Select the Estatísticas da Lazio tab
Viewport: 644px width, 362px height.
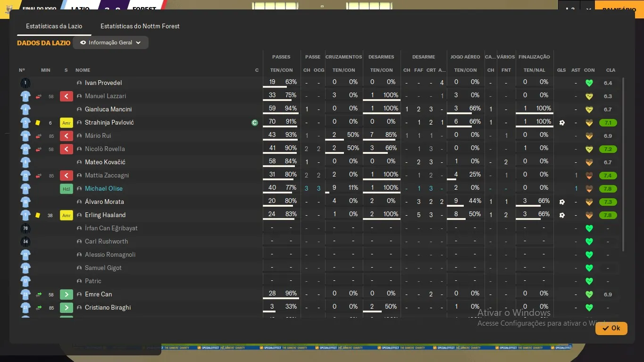click(x=54, y=26)
